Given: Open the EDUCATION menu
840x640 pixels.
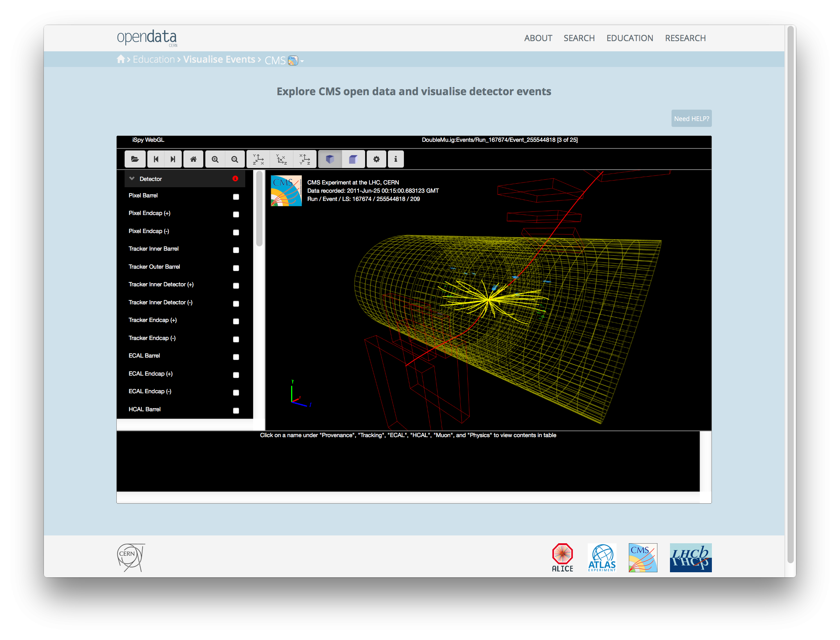Looking at the screenshot, I should 630,38.
